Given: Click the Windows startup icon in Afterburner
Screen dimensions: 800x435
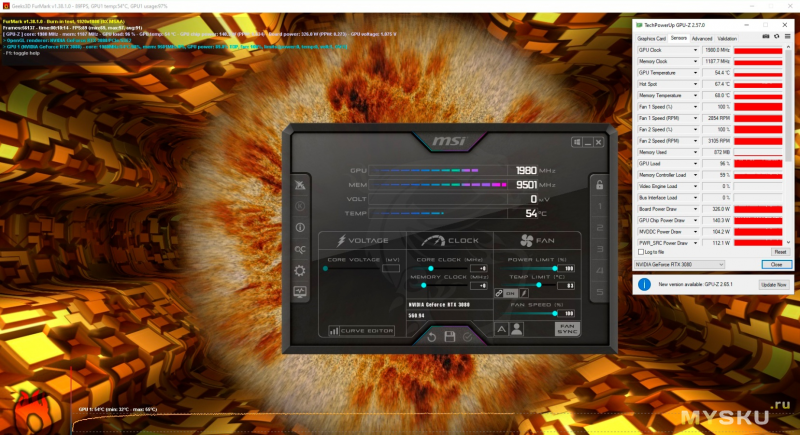Looking at the screenshot, I should pos(577,142).
